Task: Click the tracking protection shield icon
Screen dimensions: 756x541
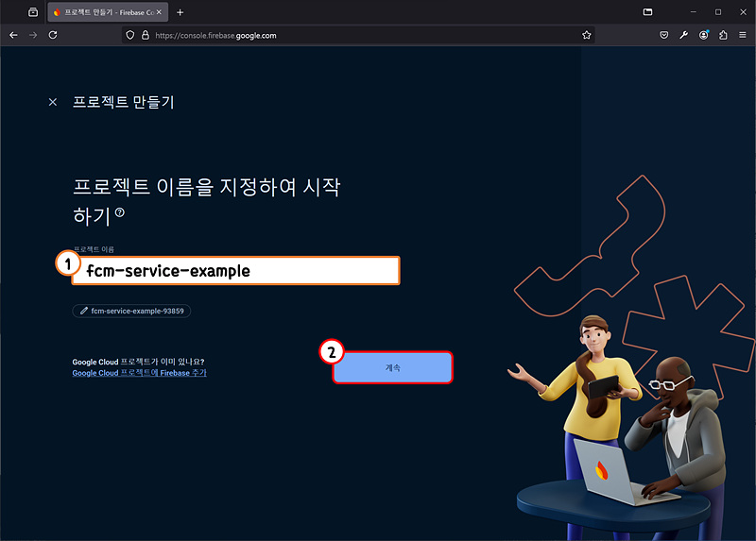Action: (130, 35)
